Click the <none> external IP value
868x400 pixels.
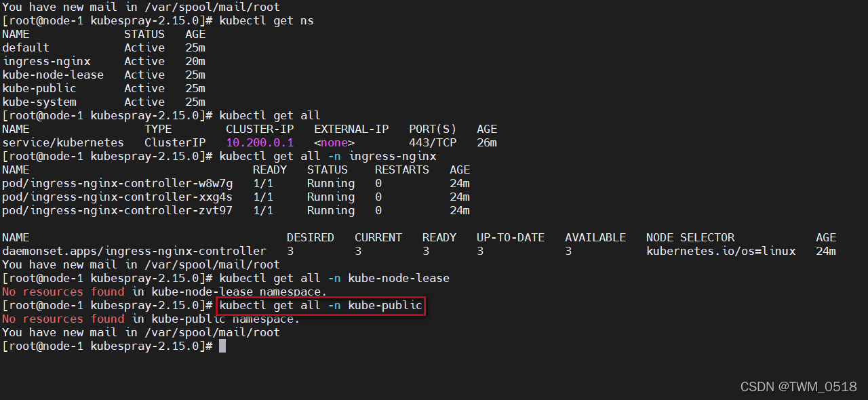click(x=334, y=143)
